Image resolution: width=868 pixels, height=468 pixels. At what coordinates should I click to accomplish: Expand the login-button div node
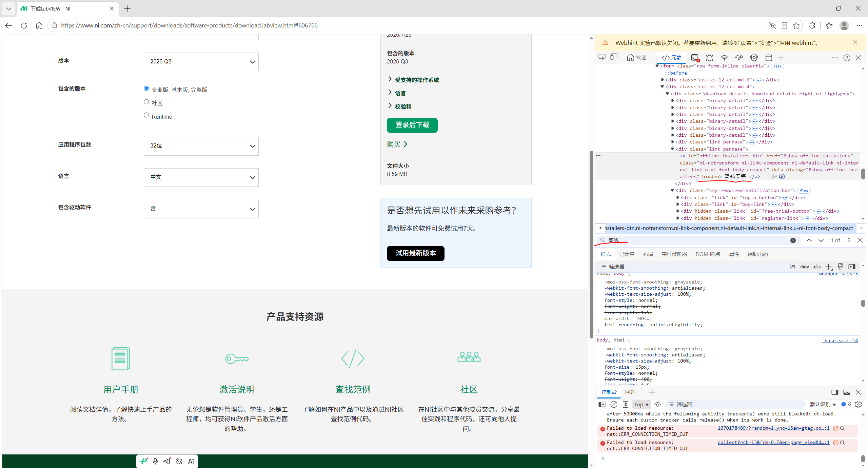[678, 197]
